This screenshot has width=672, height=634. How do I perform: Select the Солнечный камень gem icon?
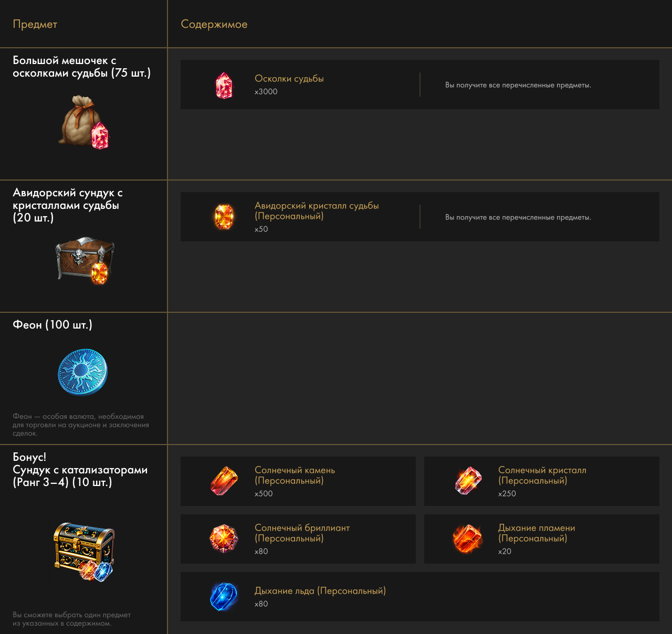pos(224,481)
